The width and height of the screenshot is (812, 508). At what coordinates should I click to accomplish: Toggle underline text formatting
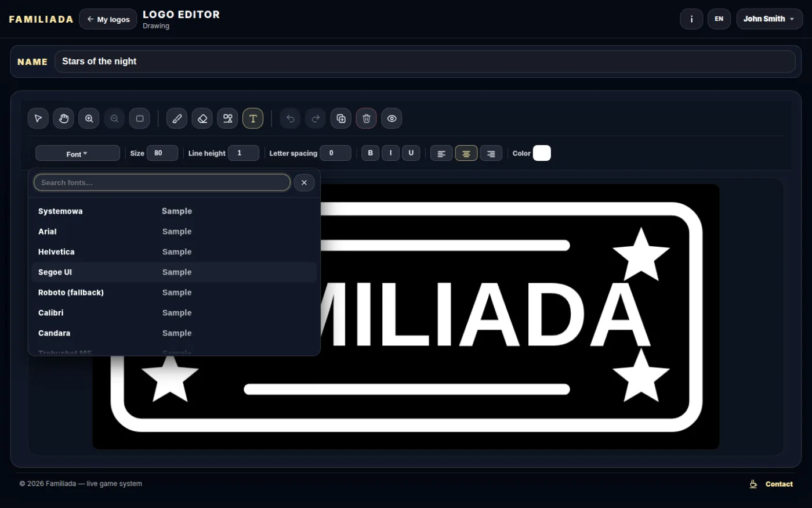(x=411, y=153)
